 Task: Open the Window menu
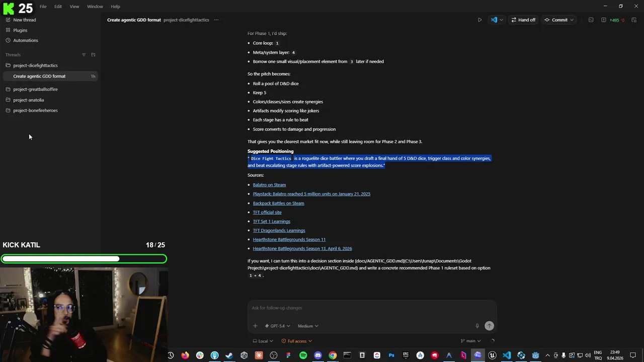pos(95,7)
